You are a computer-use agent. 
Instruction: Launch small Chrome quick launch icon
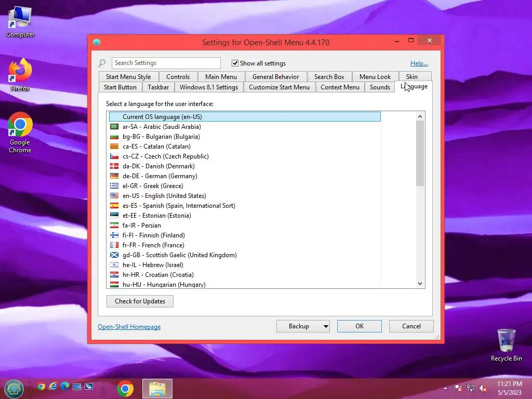click(42, 387)
